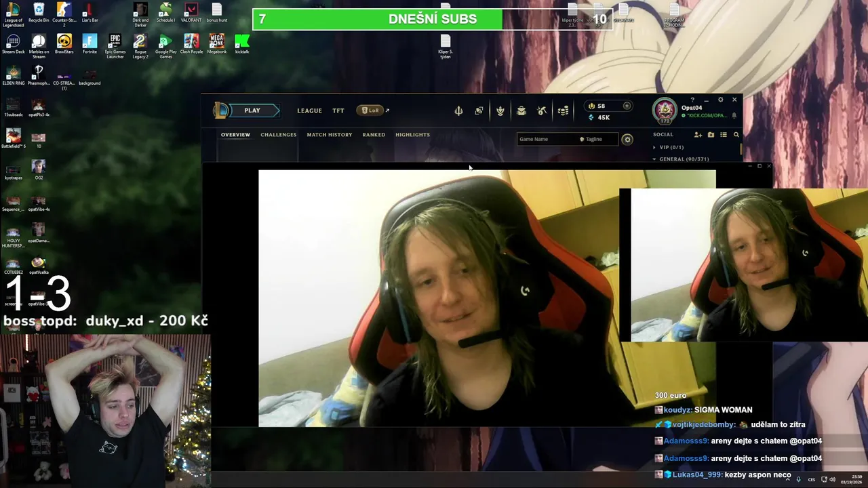868x488 pixels.
Task: Launch Rogue Legacy 2 shortcut
Action: 140,46
